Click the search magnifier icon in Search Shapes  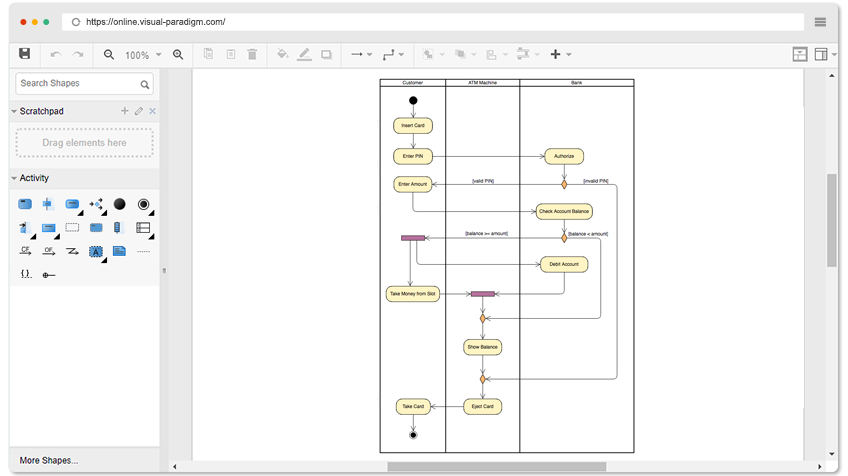pos(144,84)
